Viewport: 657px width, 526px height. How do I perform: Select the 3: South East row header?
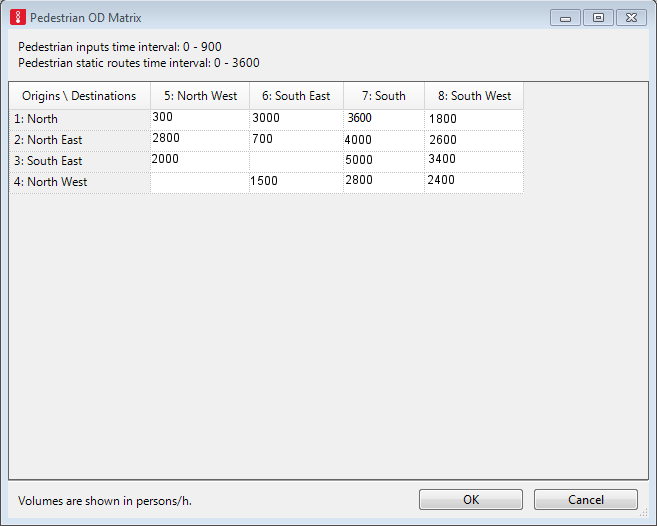pos(80,161)
